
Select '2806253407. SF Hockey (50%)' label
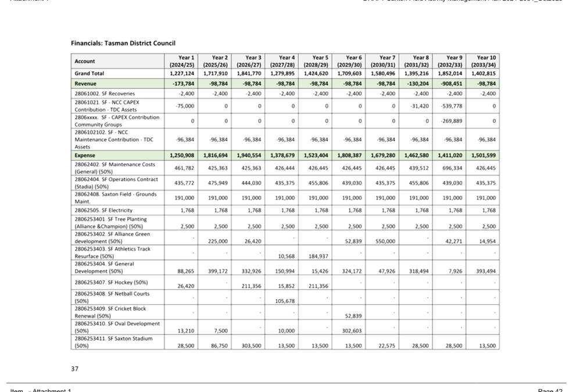tap(111, 282)
